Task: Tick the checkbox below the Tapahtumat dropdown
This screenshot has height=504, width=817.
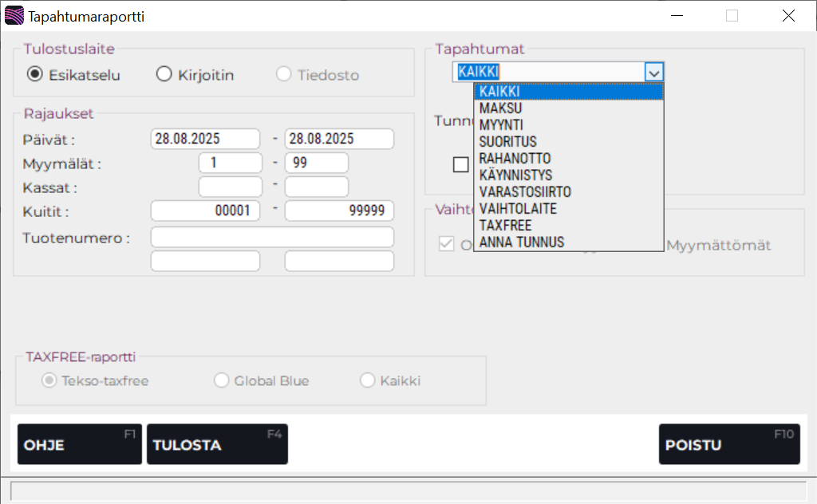Action: [x=460, y=165]
